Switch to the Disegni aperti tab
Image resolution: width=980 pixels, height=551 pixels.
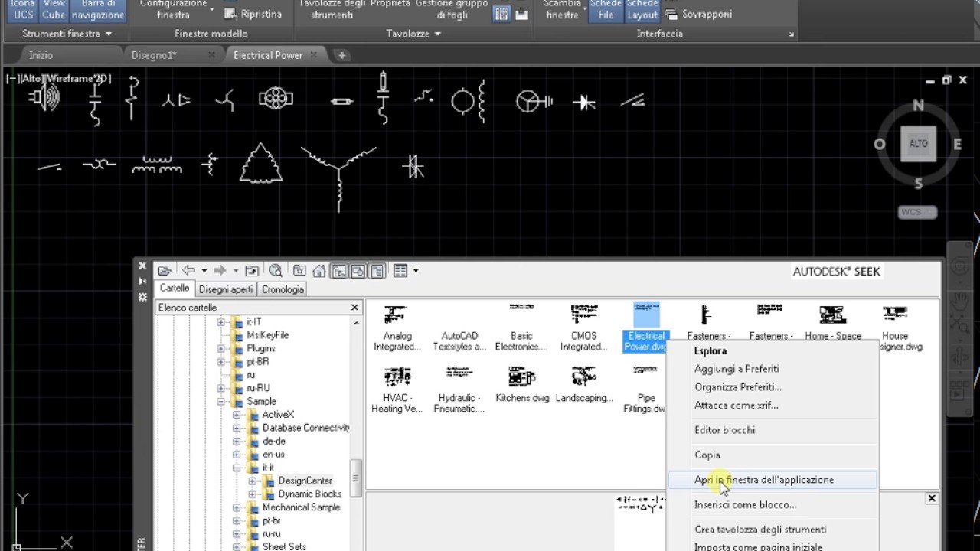(x=226, y=289)
